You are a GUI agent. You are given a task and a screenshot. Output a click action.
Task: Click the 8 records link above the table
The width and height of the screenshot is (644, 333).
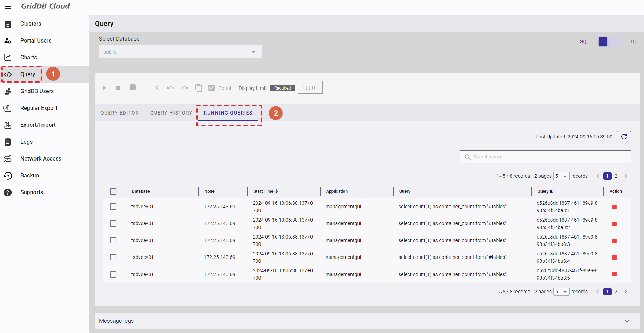click(520, 176)
